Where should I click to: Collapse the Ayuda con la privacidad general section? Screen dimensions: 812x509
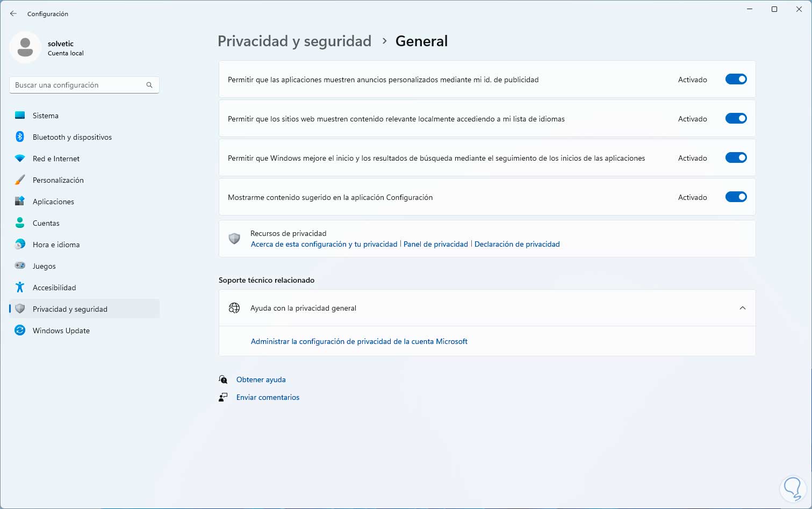pyautogui.click(x=742, y=308)
